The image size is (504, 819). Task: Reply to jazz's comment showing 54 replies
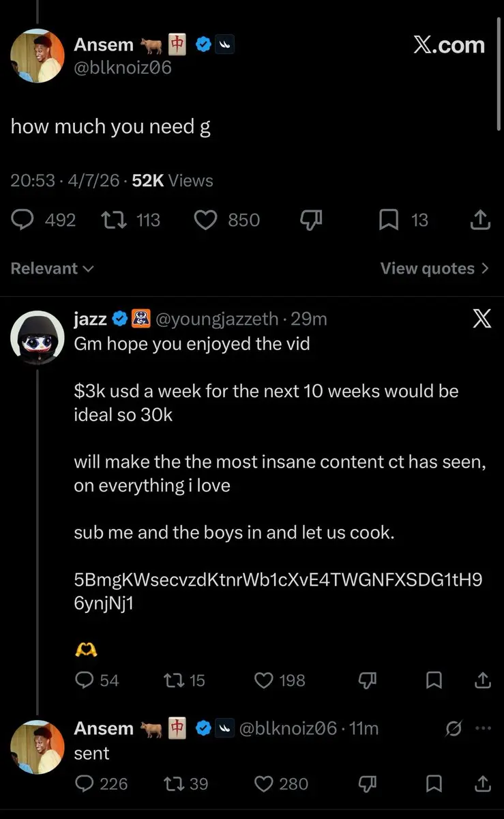tap(97, 680)
